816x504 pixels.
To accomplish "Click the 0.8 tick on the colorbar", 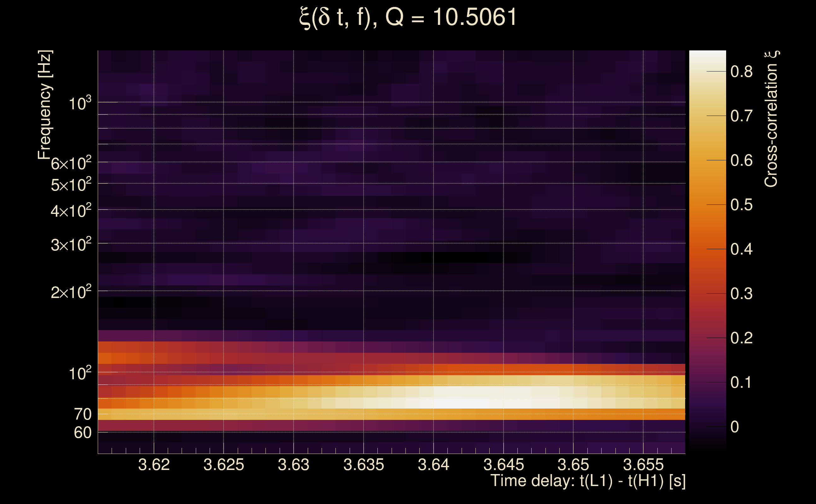I will click(741, 72).
